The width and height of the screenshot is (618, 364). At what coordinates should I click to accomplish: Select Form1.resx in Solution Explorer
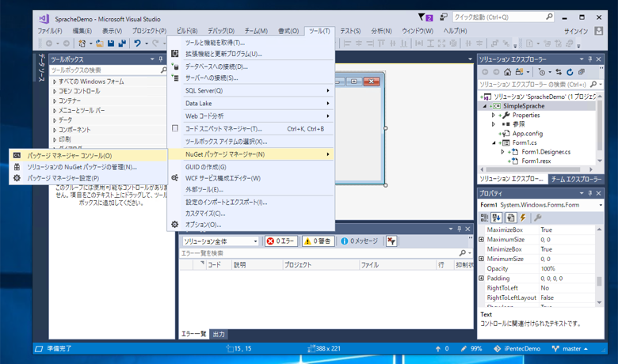point(536,161)
